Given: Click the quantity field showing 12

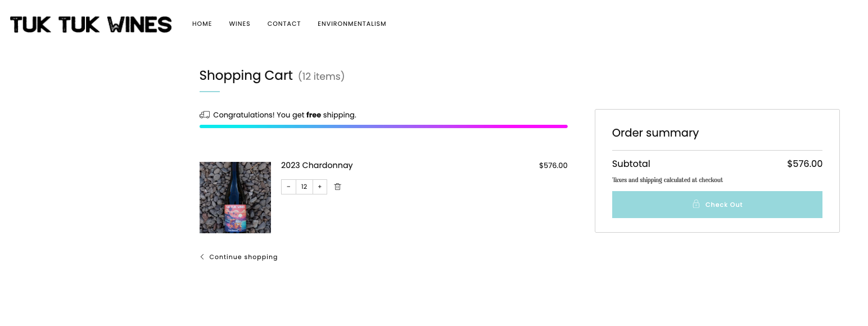Looking at the screenshot, I should [304, 187].
